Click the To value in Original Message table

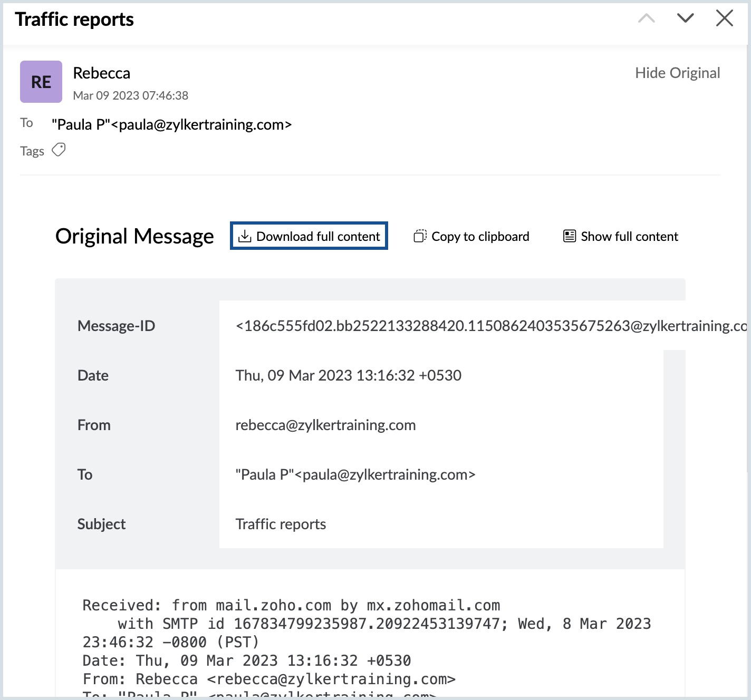355,474
